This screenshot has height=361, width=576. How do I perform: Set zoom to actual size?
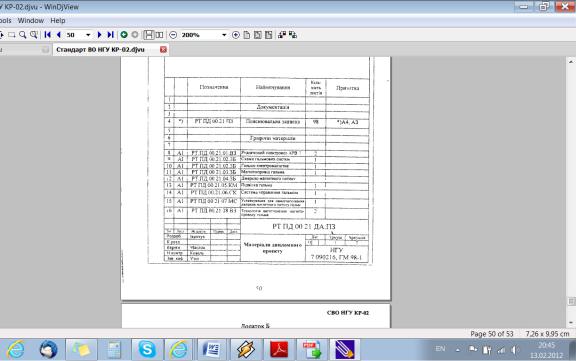point(247,35)
